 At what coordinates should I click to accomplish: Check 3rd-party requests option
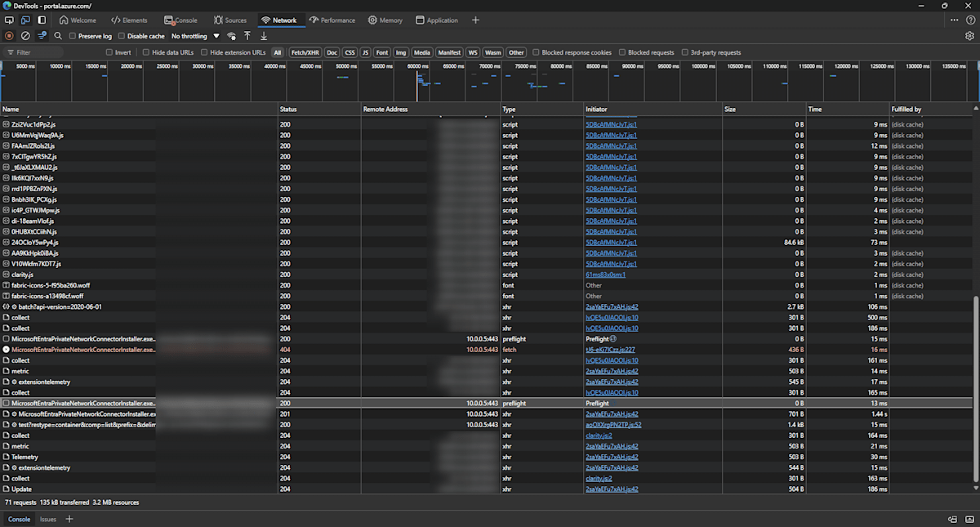click(685, 52)
